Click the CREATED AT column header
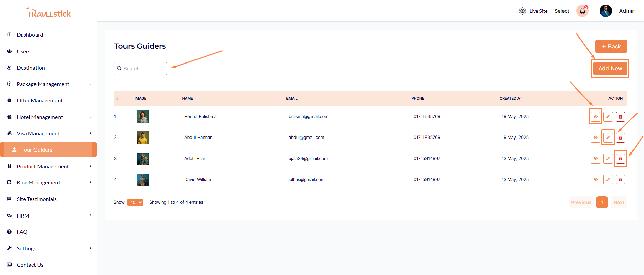The height and width of the screenshot is (275, 644). point(511,98)
